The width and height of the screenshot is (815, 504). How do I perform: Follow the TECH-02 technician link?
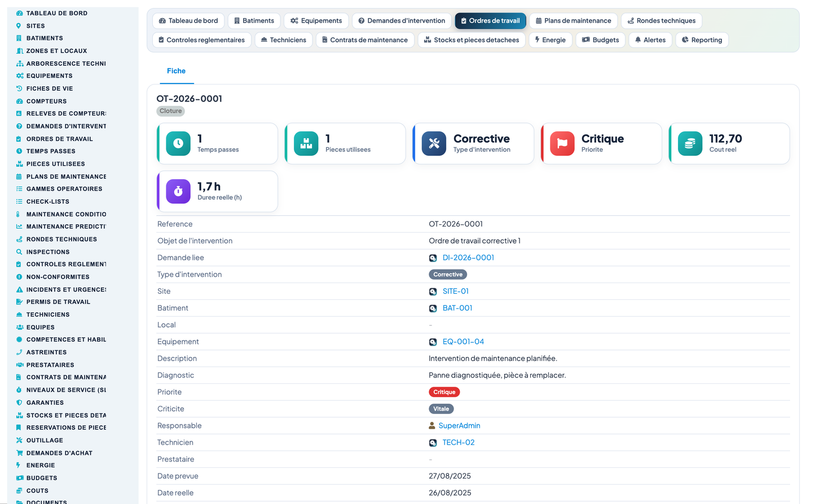pyautogui.click(x=459, y=443)
